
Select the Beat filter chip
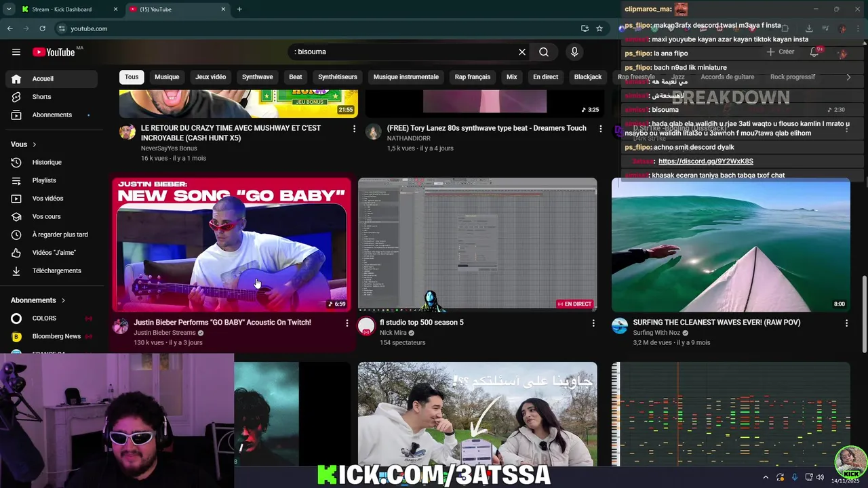tap(296, 77)
